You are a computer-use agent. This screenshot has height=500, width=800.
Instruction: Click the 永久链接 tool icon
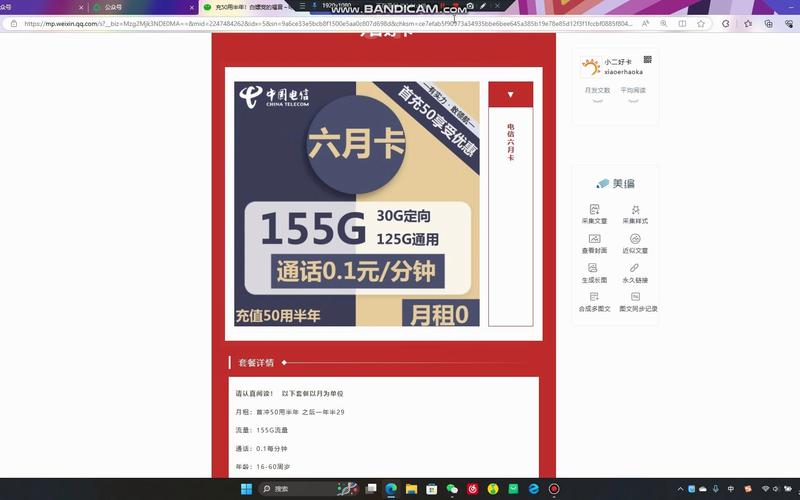coord(634,268)
